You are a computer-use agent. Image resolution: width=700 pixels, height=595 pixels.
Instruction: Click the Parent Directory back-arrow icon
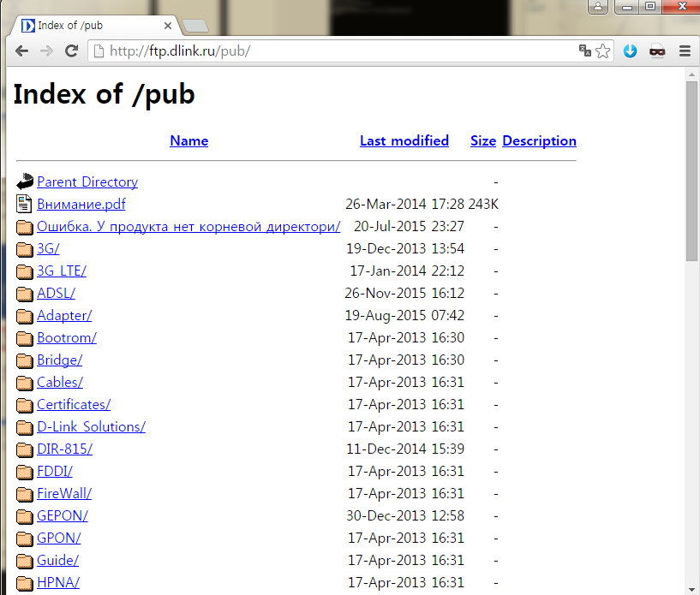click(x=24, y=182)
